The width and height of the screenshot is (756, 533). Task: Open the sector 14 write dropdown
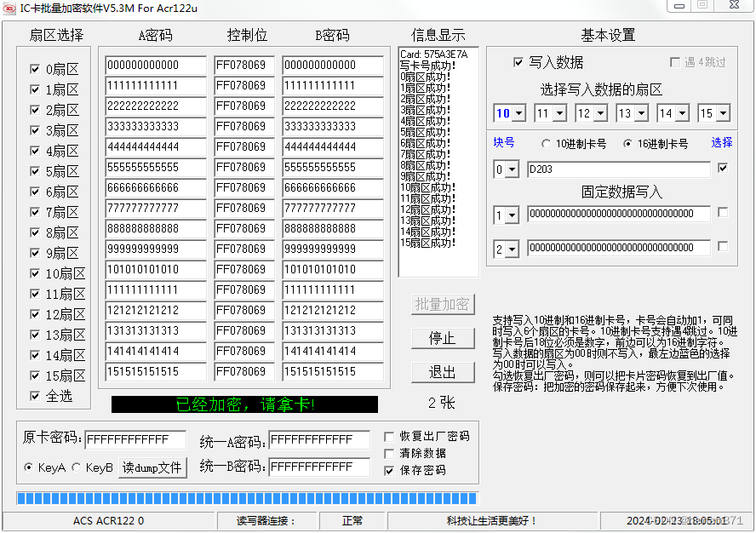(683, 113)
